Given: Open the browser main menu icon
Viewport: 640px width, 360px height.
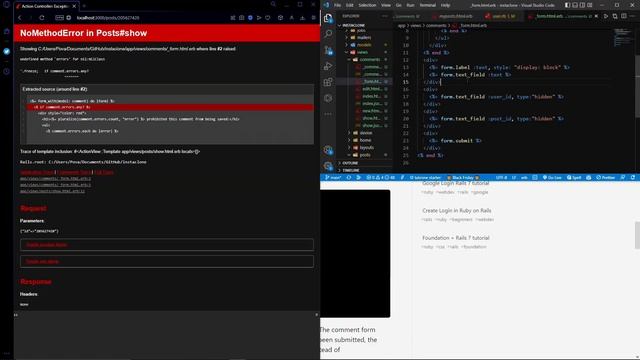Looking at the screenshot, I should point(313,18).
